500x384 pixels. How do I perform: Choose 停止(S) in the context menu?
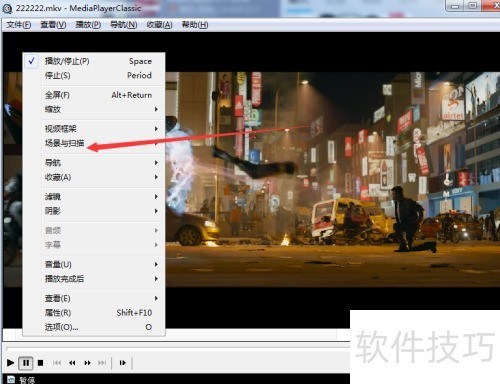(94, 76)
